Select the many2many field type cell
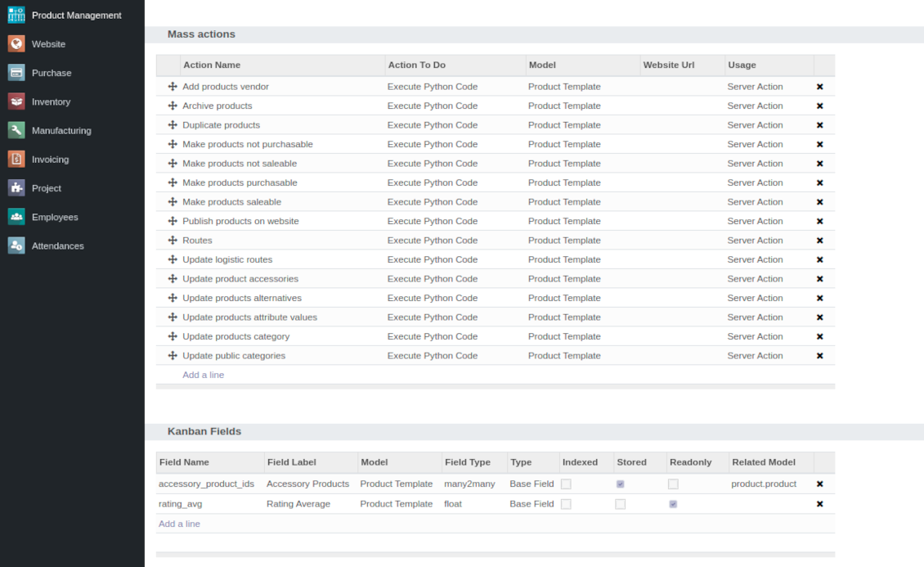 pyautogui.click(x=469, y=484)
